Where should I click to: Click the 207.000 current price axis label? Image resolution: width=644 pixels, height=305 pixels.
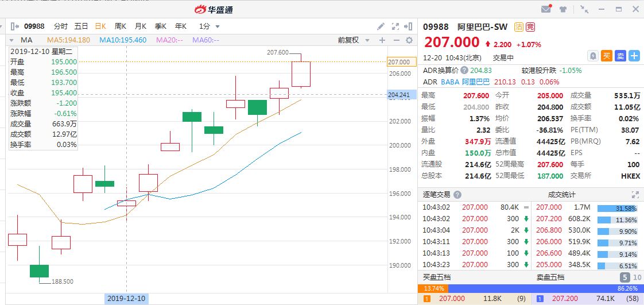[401, 61]
